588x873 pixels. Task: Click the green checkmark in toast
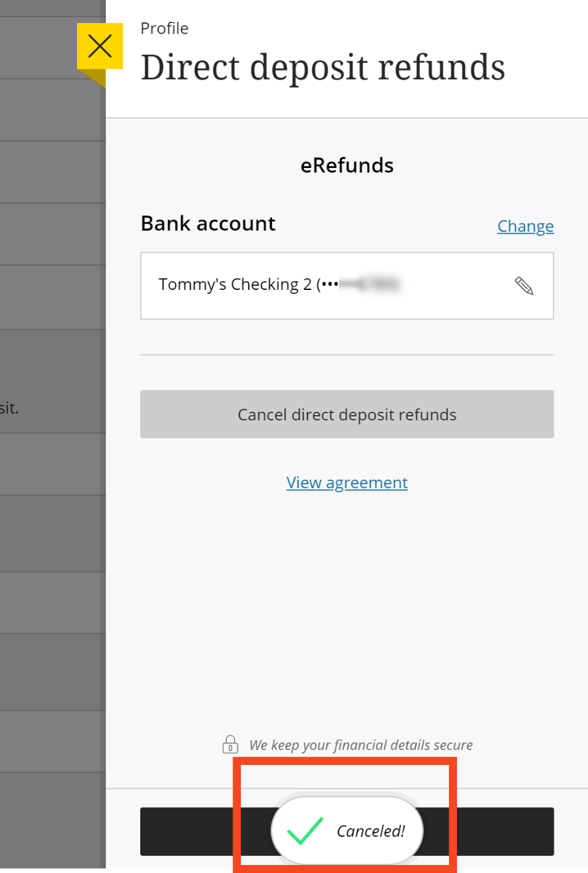tap(306, 831)
